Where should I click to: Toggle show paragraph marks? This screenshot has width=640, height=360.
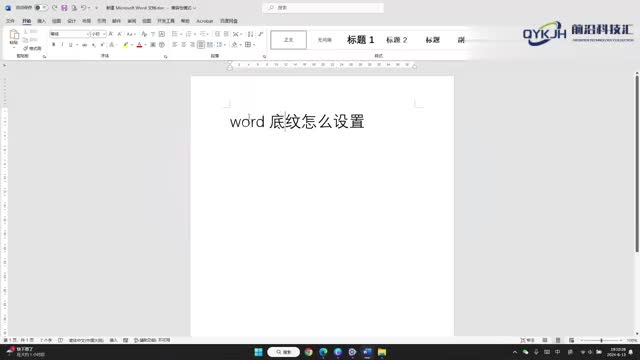pos(260,34)
